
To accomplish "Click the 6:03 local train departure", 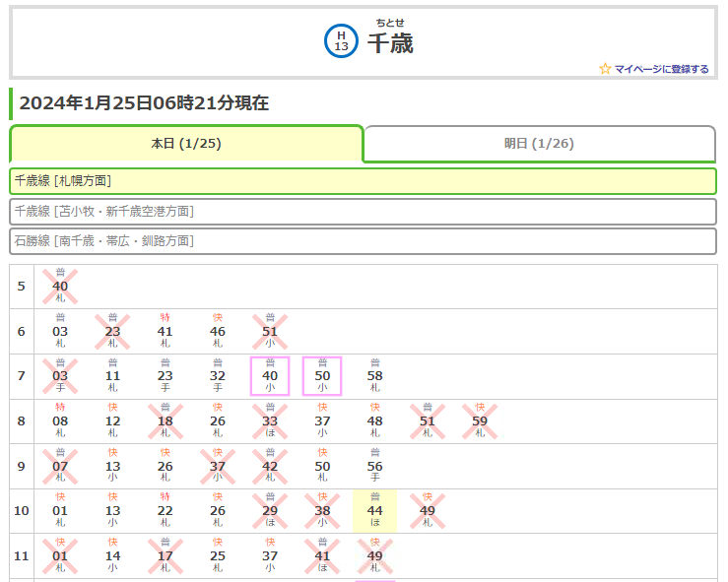I will pyautogui.click(x=60, y=332).
